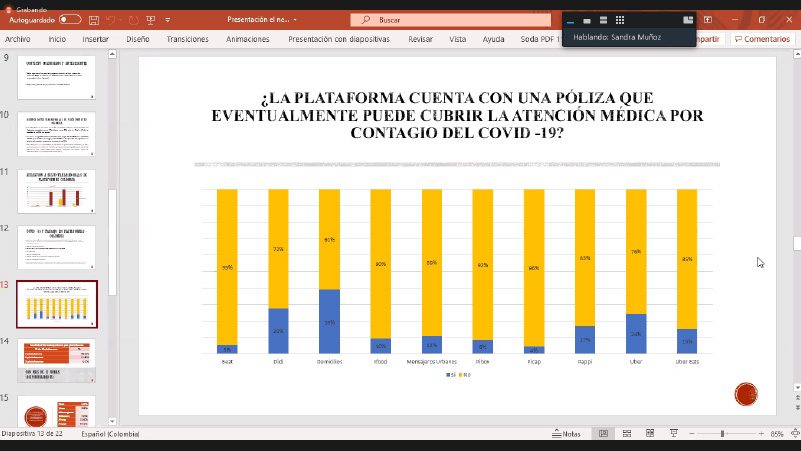Go to next slide double-arrow button
Screen dimensions: 801x451
pyautogui.click(x=797, y=408)
